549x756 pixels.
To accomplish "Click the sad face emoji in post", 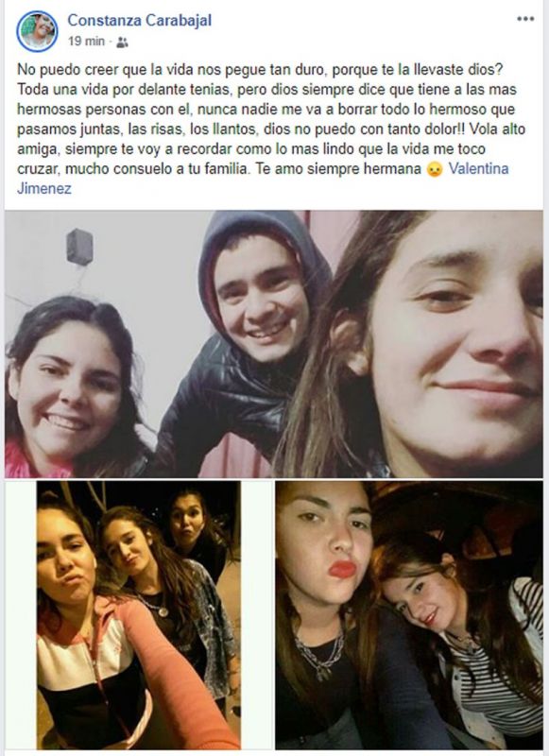I will coord(435,170).
